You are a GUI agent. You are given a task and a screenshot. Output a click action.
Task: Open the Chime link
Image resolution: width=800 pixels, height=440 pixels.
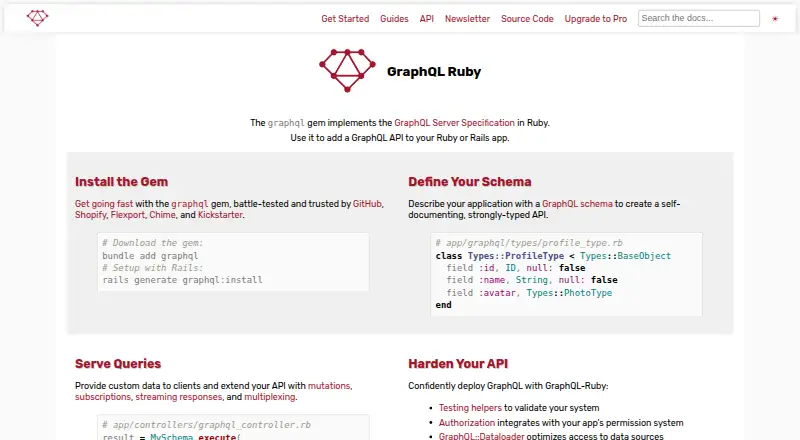point(162,215)
